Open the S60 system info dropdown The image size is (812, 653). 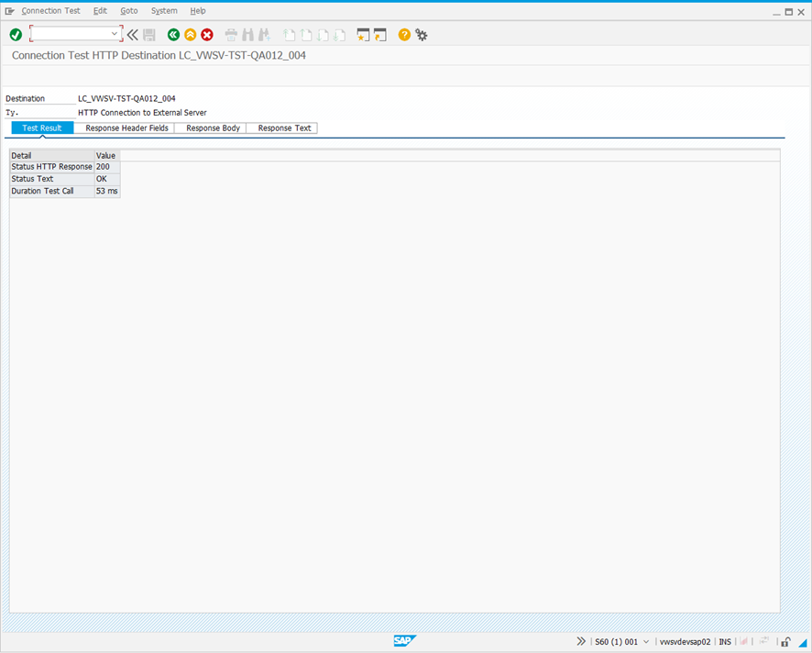click(x=646, y=642)
